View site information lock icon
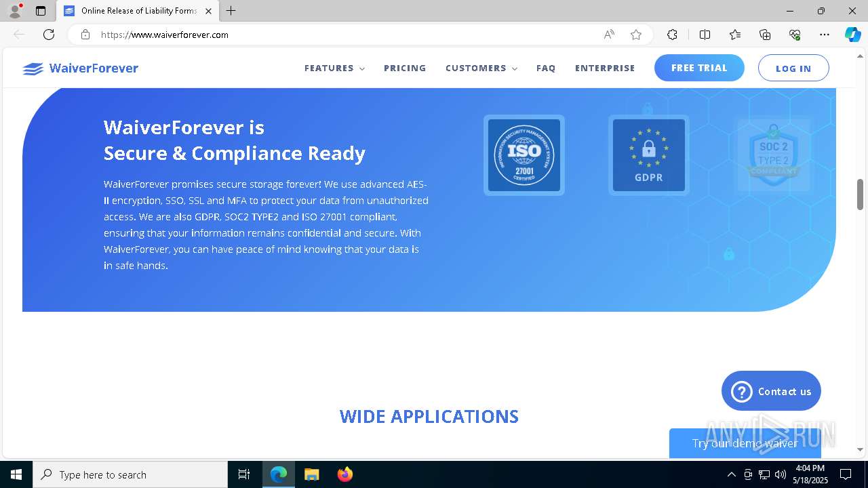 click(85, 35)
